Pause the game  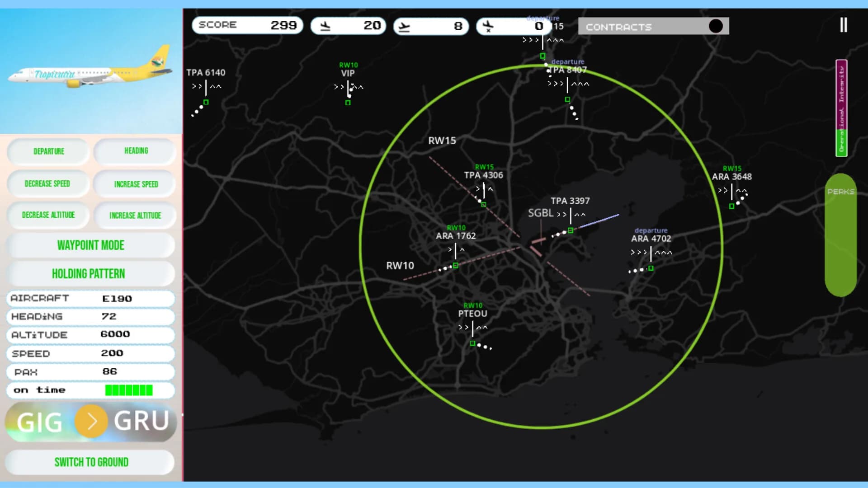(x=843, y=25)
